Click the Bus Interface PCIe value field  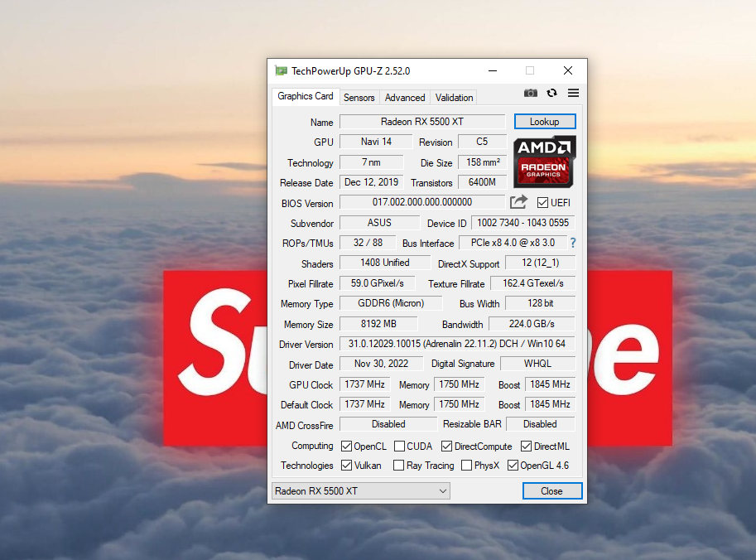pos(513,243)
